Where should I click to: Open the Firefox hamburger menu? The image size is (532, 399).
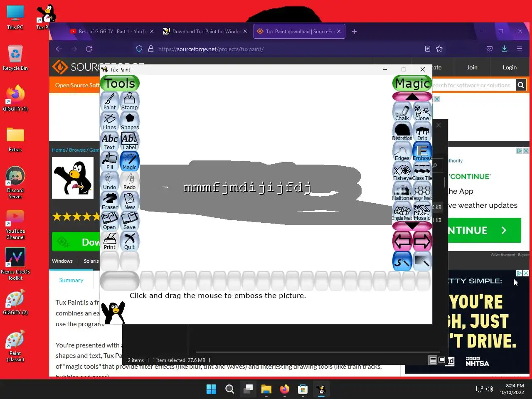tap(519, 49)
